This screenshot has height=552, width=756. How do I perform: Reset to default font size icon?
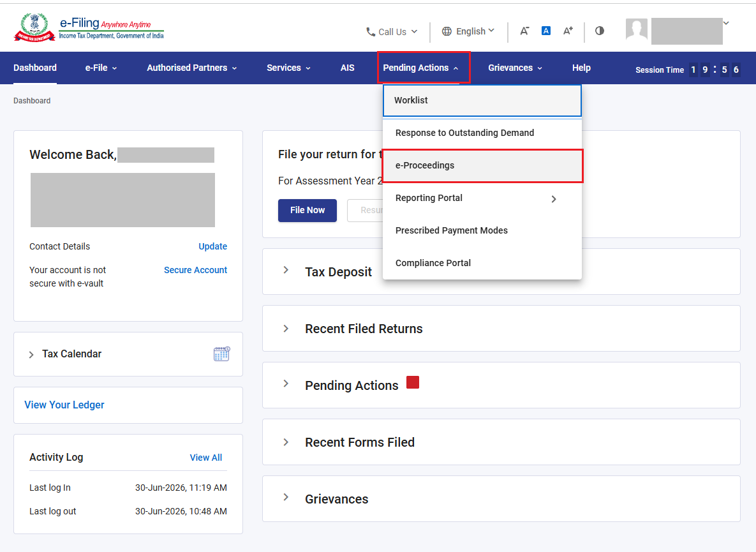(545, 31)
